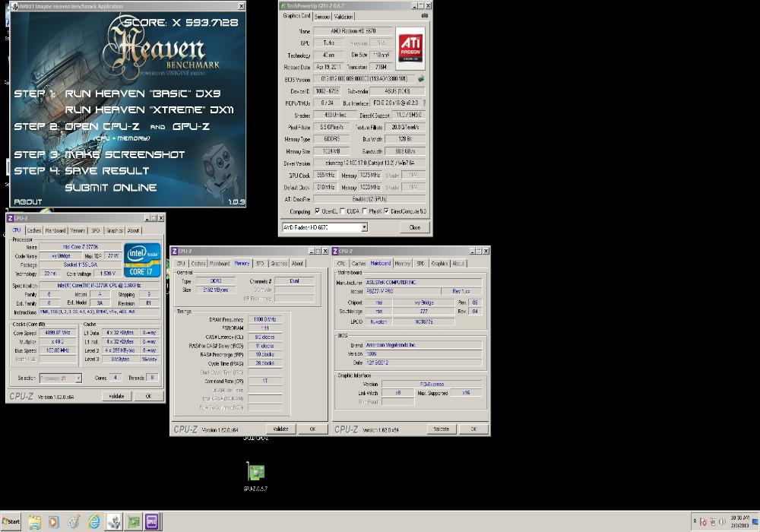The width and height of the screenshot is (760, 532).
Task: Toggle the OpenCL checkbox
Action: pyautogui.click(x=317, y=211)
